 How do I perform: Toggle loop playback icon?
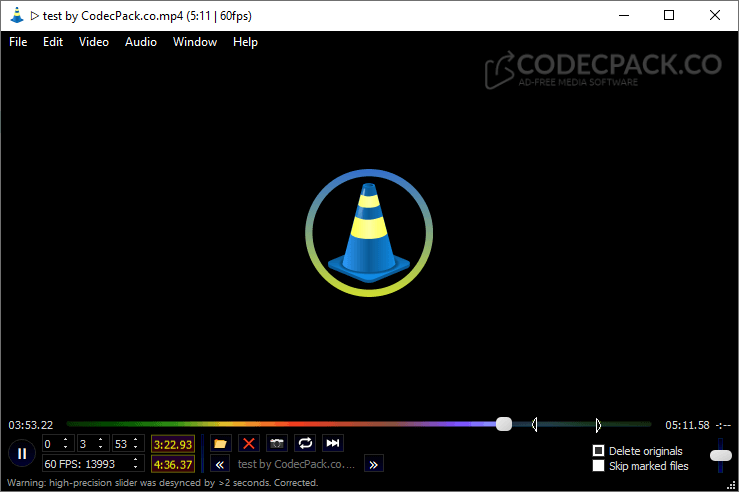305,443
